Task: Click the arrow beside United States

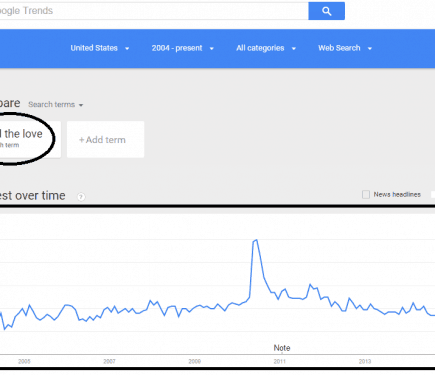Action: pos(127,49)
